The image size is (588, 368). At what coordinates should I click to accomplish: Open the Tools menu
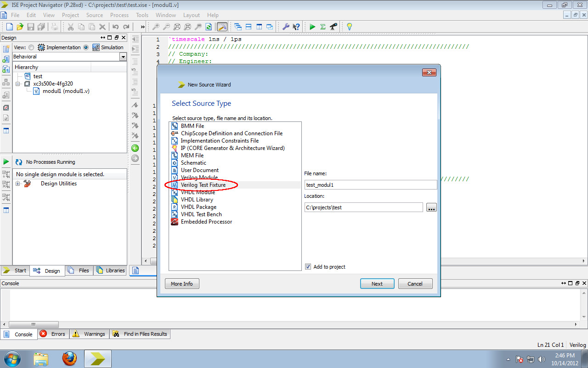[x=142, y=15]
